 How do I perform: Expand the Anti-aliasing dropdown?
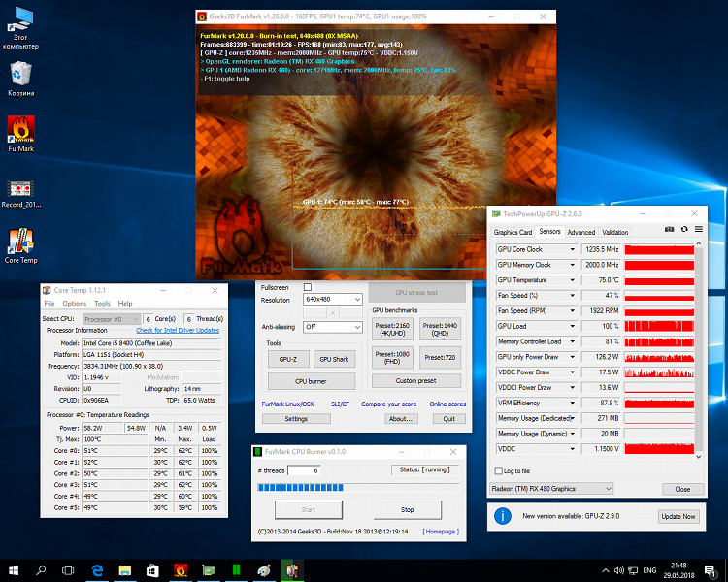[332, 327]
